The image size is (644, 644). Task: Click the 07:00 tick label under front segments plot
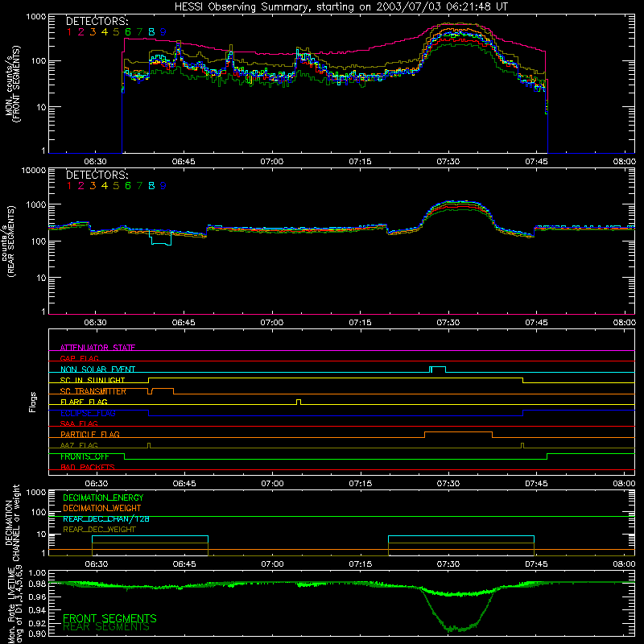click(272, 162)
